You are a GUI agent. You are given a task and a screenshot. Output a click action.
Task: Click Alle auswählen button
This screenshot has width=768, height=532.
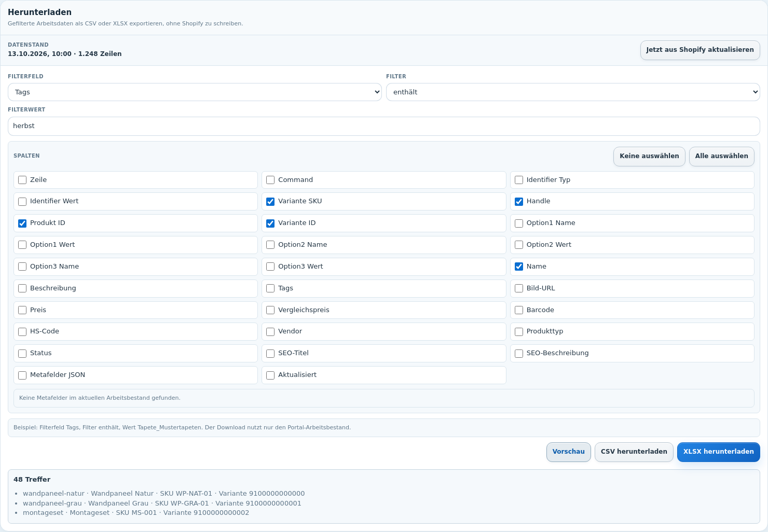pos(721,157)
